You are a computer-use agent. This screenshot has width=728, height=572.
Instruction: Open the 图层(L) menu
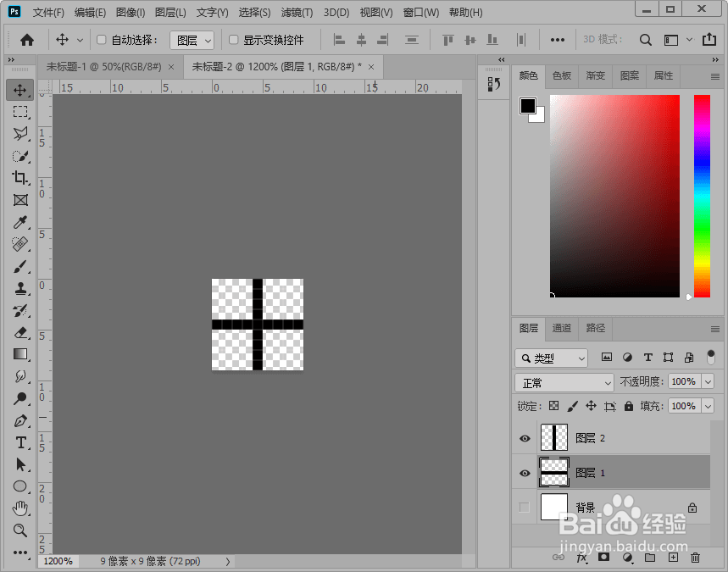tap(170, 13)
